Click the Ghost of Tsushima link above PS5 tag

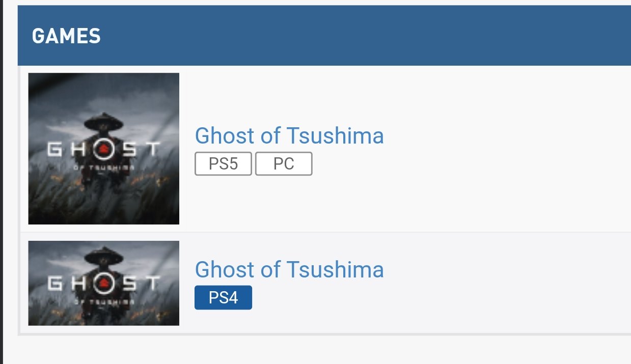(289, 135)
